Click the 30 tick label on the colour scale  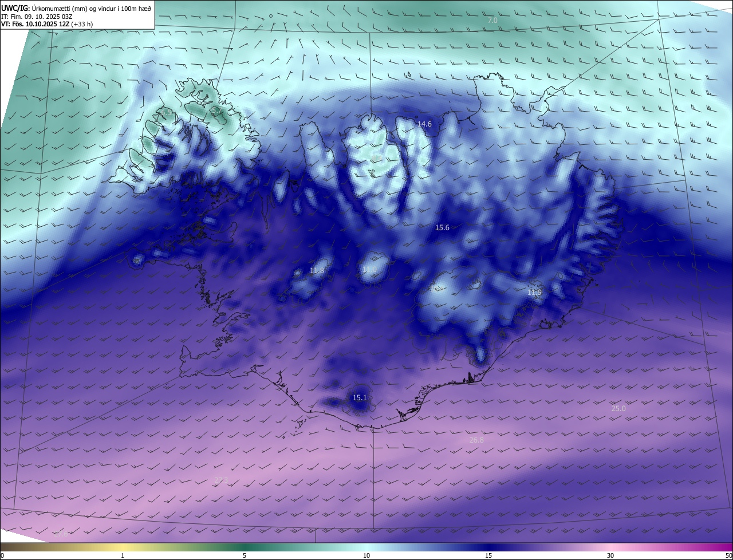[610, 555]
